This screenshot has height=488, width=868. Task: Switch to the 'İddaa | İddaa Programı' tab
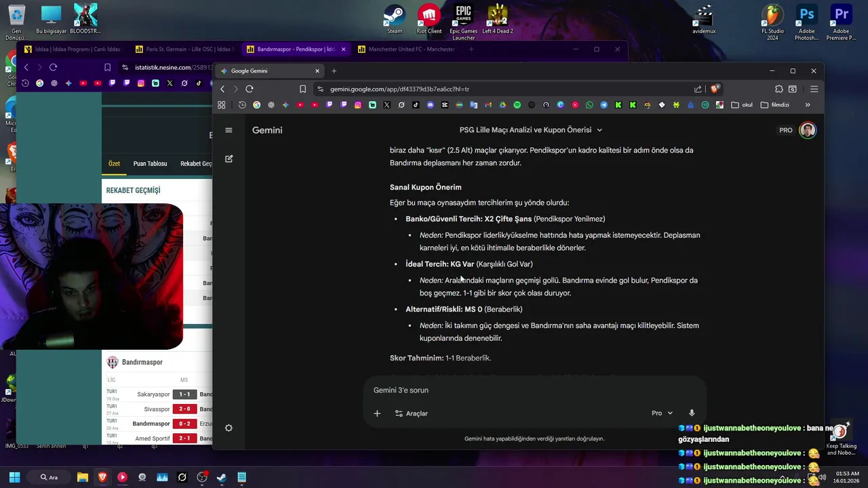coord(73,49)
